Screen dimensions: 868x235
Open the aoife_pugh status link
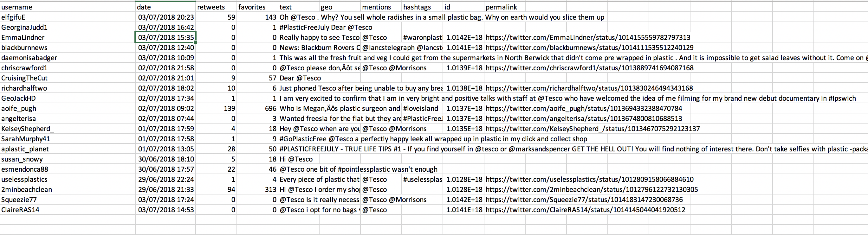[x=584, y=108]
